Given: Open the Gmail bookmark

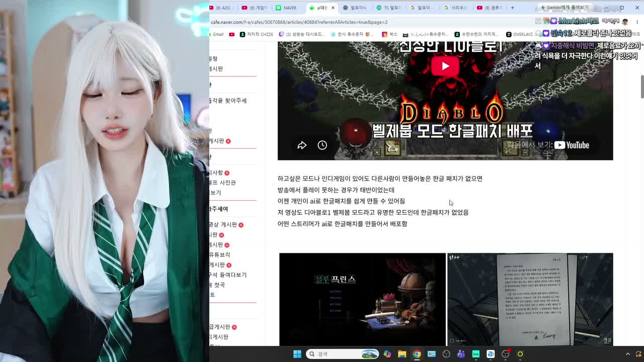Looking at the screenshot, I should [217, 34].
